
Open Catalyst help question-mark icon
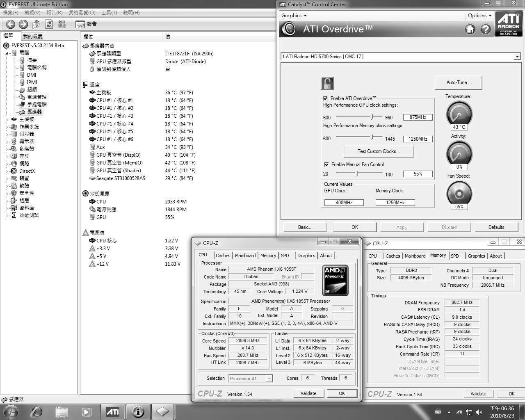tap(486, 29)
